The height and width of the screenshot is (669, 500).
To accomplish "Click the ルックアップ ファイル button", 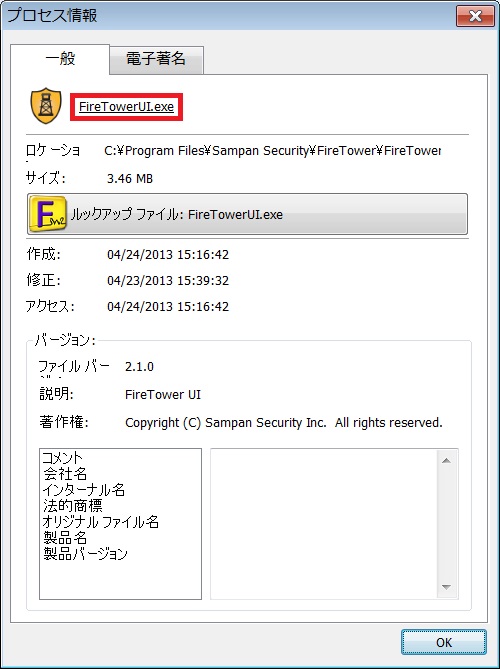I will [247, 214].
